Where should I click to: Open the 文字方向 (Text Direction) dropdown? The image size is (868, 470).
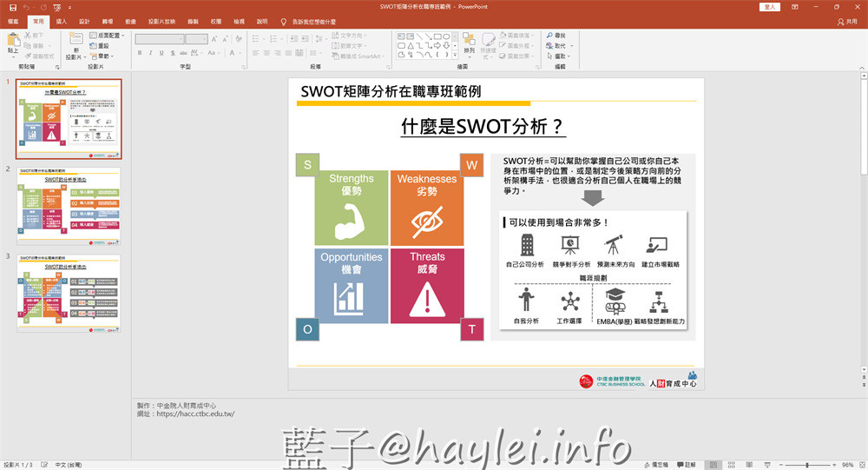tap(350, 36)
